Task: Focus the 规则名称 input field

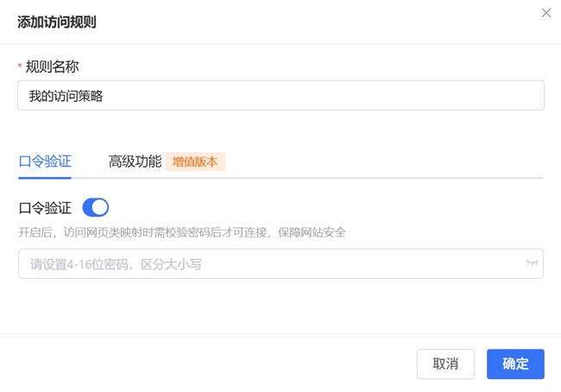Action: click(x=280, y=96)
